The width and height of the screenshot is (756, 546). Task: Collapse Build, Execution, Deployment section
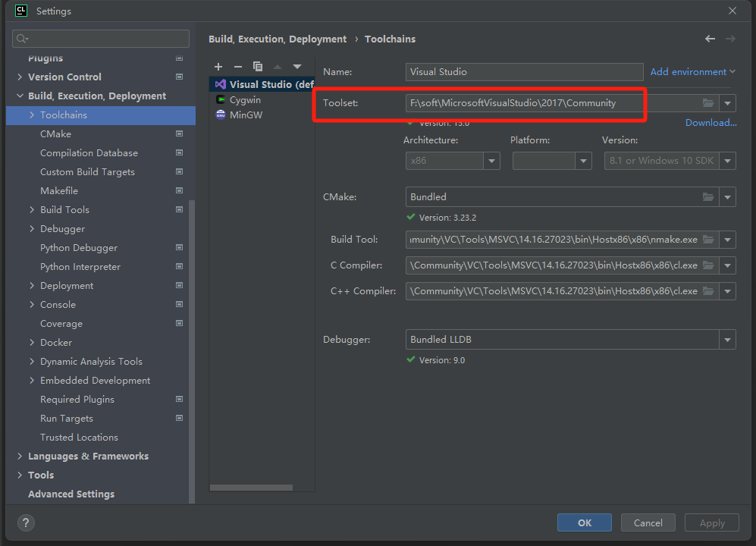[x=20, y=96]
